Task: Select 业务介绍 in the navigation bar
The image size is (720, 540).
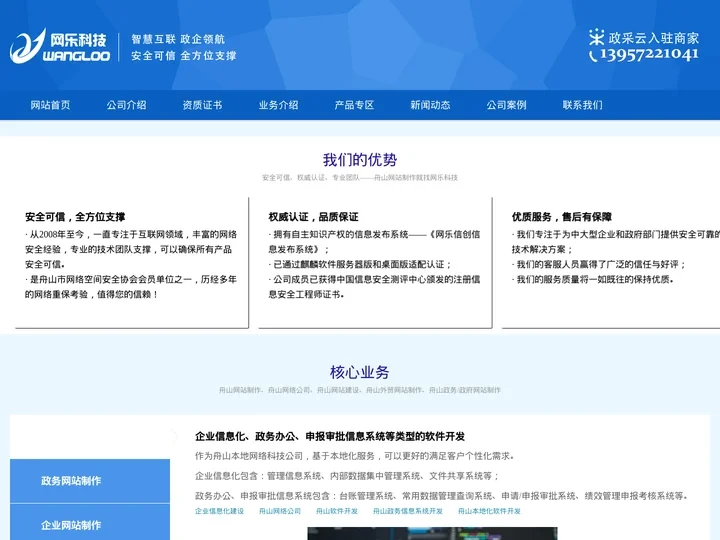Action: (x=278, y=105)
